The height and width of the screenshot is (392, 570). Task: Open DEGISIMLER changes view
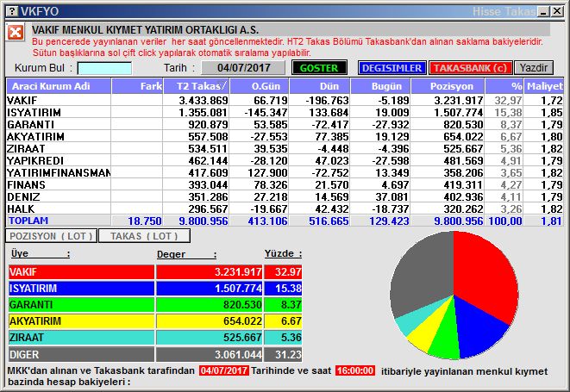(x=391, y=68)
